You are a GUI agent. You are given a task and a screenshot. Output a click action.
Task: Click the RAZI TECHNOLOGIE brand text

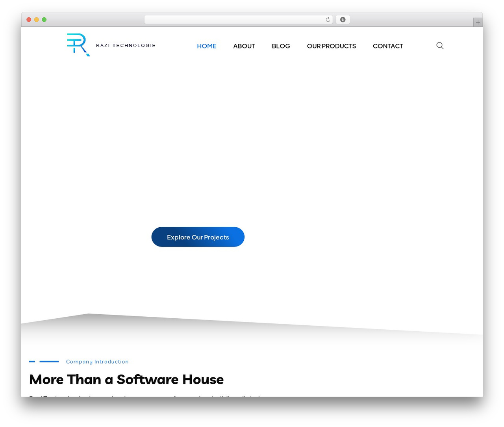tap(126, 45)
